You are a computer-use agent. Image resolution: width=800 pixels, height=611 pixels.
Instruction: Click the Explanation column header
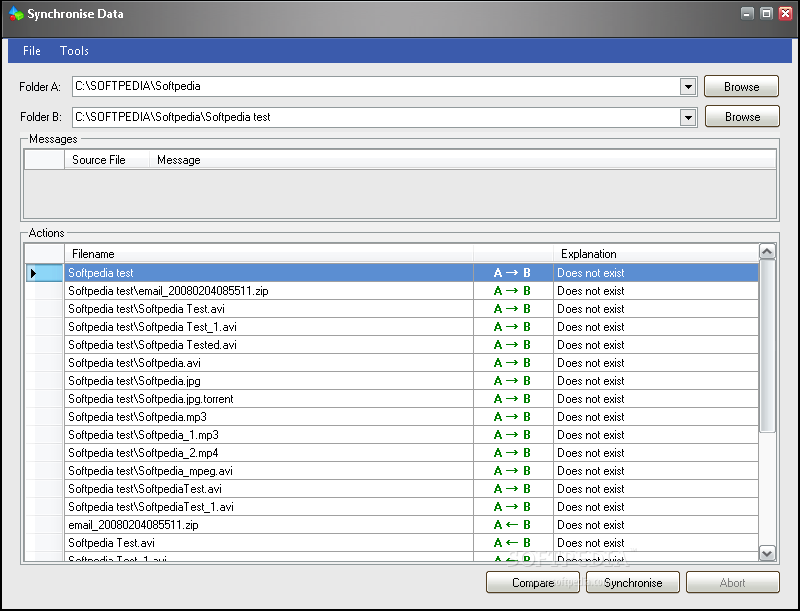(656, 254)
